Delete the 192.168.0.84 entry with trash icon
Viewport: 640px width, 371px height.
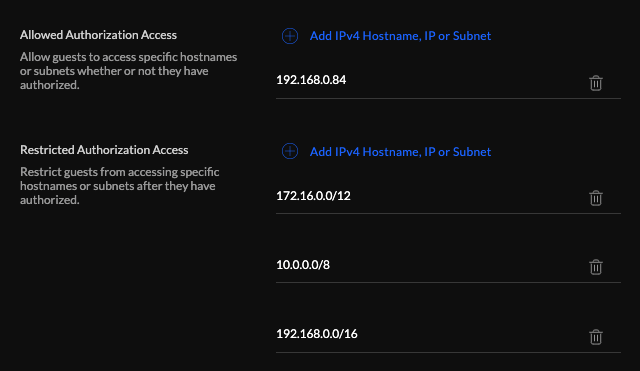click(x=596, y=83)
